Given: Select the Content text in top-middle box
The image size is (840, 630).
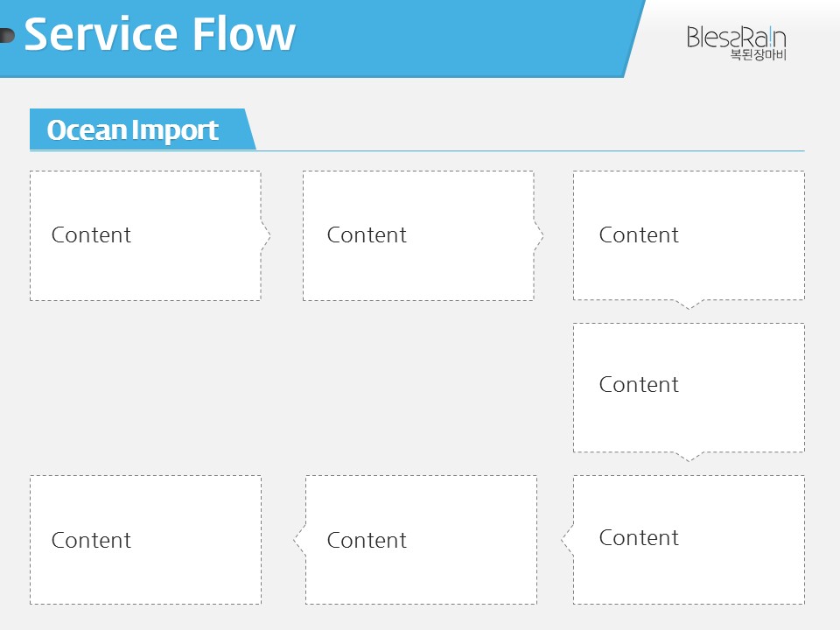Looking at the screenshot, I should coord(367,235).
